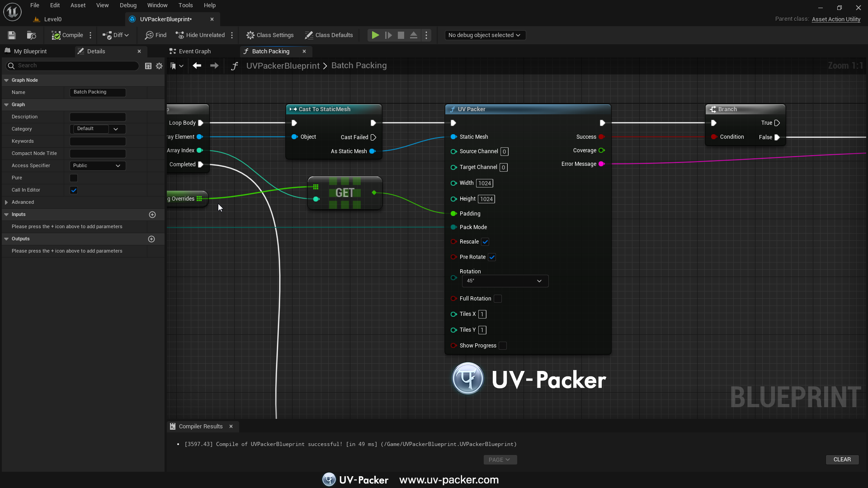Click UVPackerBlueprint breadcrumb

pos(283,66)
